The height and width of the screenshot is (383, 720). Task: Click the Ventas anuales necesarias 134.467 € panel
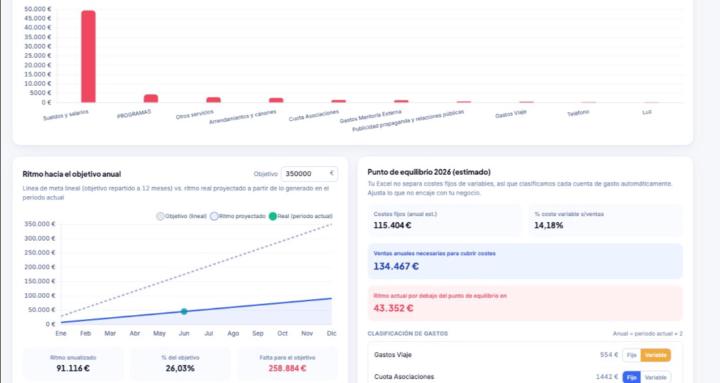(x=525, y=261)
